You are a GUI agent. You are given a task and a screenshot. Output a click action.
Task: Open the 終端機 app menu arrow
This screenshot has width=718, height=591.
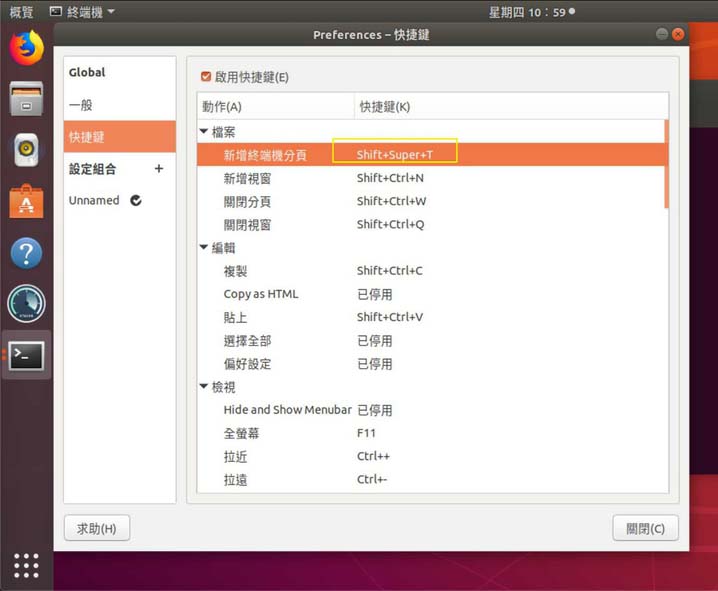111,12
